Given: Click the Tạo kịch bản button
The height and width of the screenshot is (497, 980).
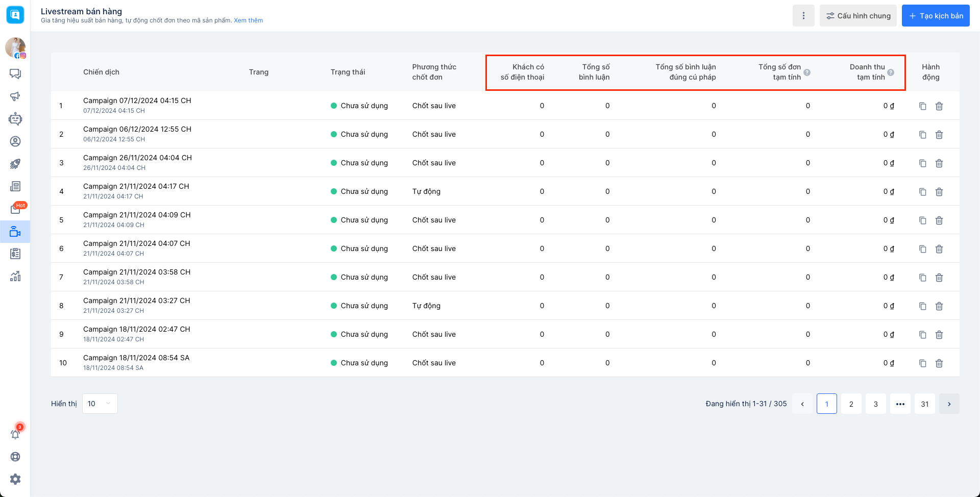Looking at the screenshot, I should click(x=935, y=16).
